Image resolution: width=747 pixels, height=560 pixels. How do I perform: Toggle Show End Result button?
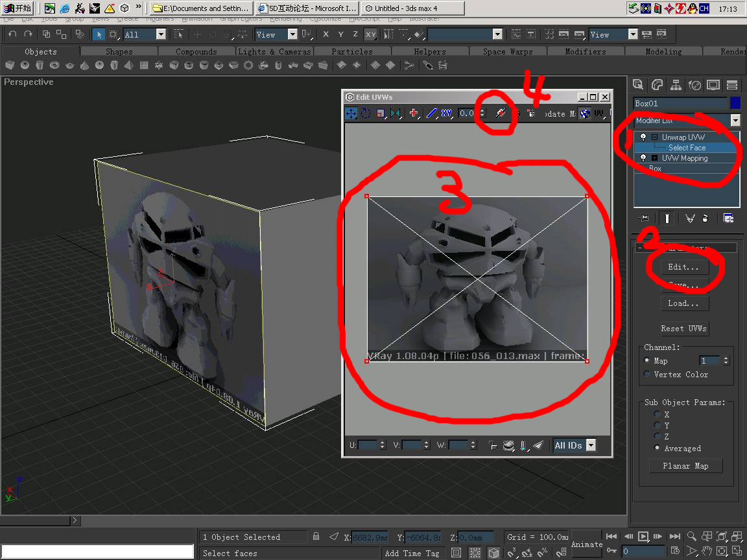click(667, 218)
